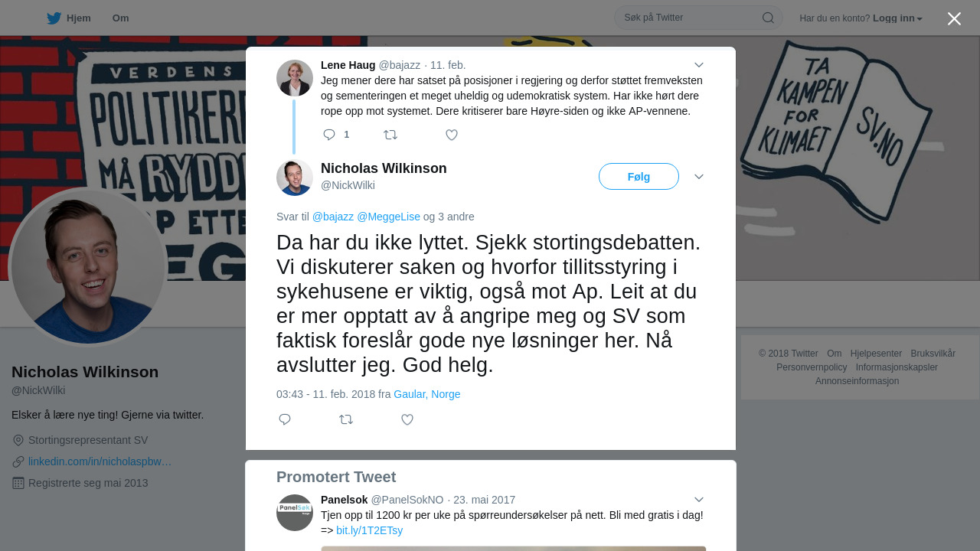Expand the Lene Haug tweet options chevron
This screenshot has width=980, height=551.
point(699,65)
